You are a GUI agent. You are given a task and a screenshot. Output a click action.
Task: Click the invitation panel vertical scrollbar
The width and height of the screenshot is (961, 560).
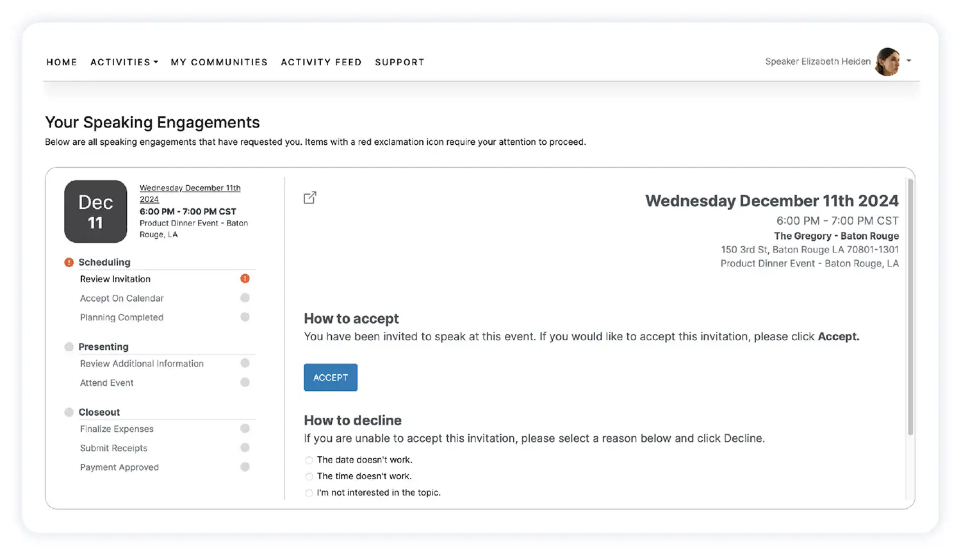(x=910, y=308)
